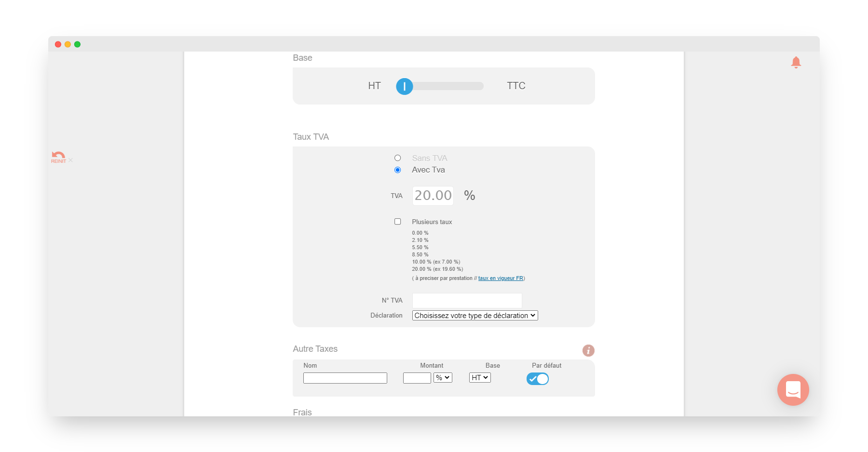Viewport: 868px width, 452px height.
Task: Select the Avec Tva radio option
Action: click(398, 170)
